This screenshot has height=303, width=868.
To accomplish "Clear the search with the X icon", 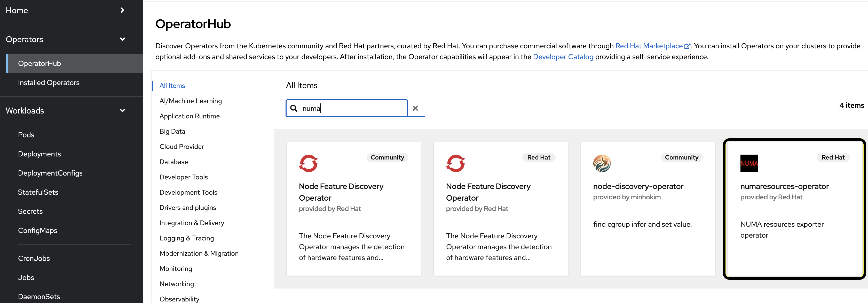I will [x=415, y=108].
